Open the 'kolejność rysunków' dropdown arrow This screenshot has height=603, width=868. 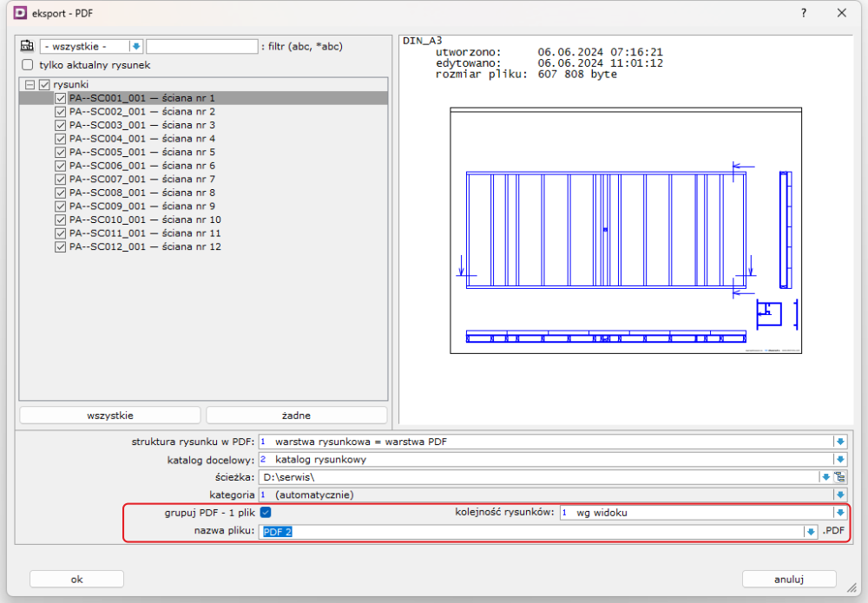point(840,512)
